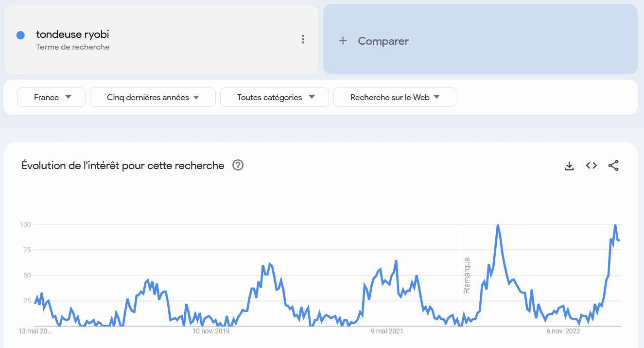Viewport: 644px width, 348px height.
Task: Open the help tooltip next to the chart title
Action: point(238,165)
